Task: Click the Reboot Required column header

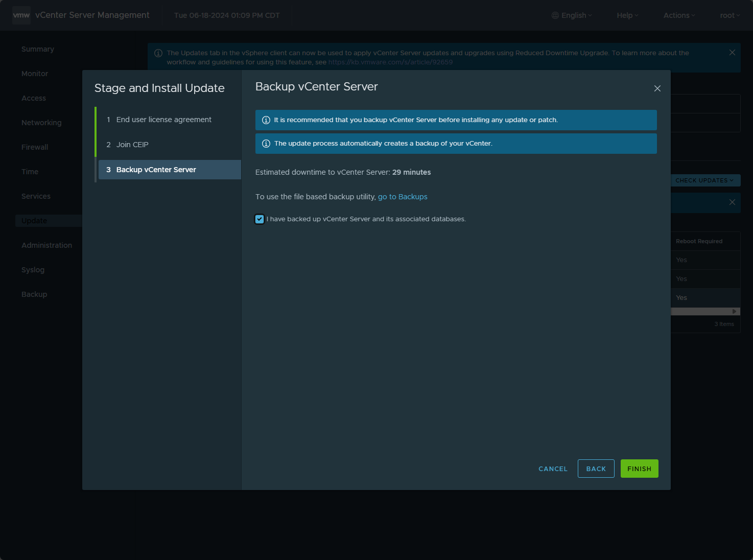Action: click(699, 241)
